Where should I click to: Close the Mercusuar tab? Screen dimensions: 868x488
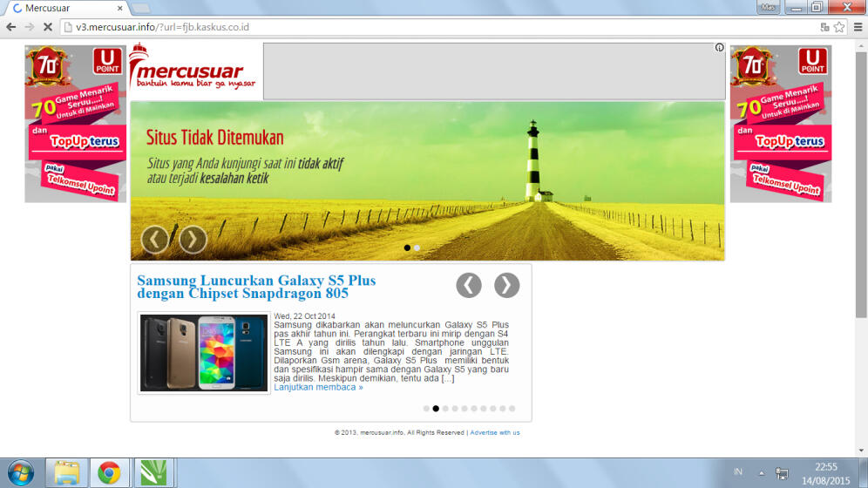(x=119, y=9)
